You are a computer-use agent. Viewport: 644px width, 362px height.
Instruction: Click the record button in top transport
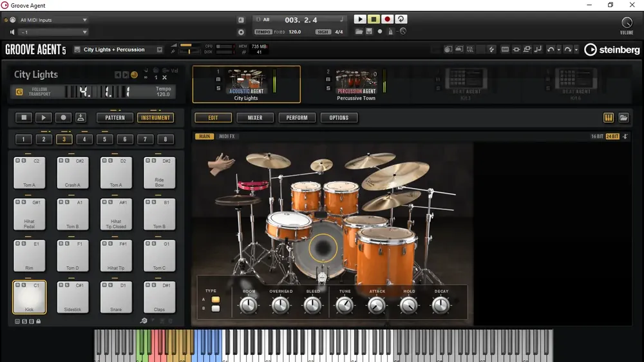pos(387,19)
